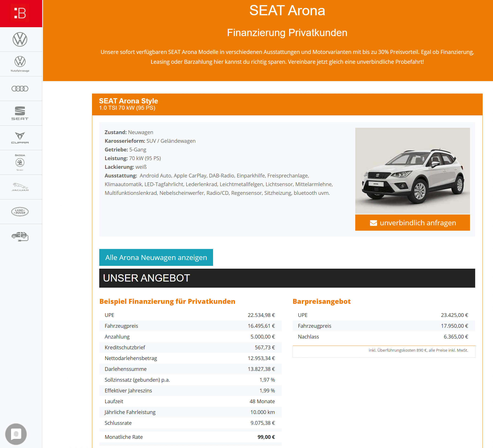Click the 'Lackierung: weiß' line
The image size is (493, 448).
126,167
